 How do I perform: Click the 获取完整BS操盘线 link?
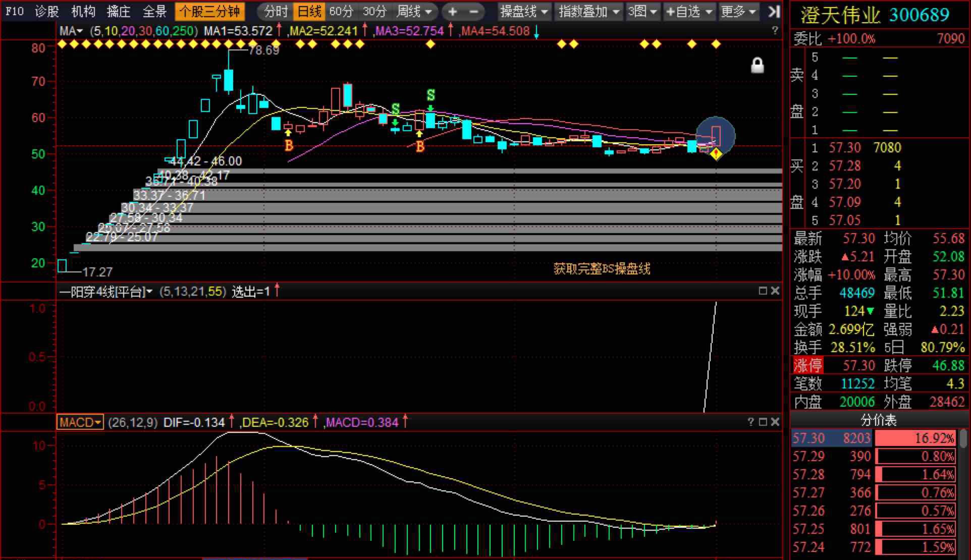[x=602, y=268]
